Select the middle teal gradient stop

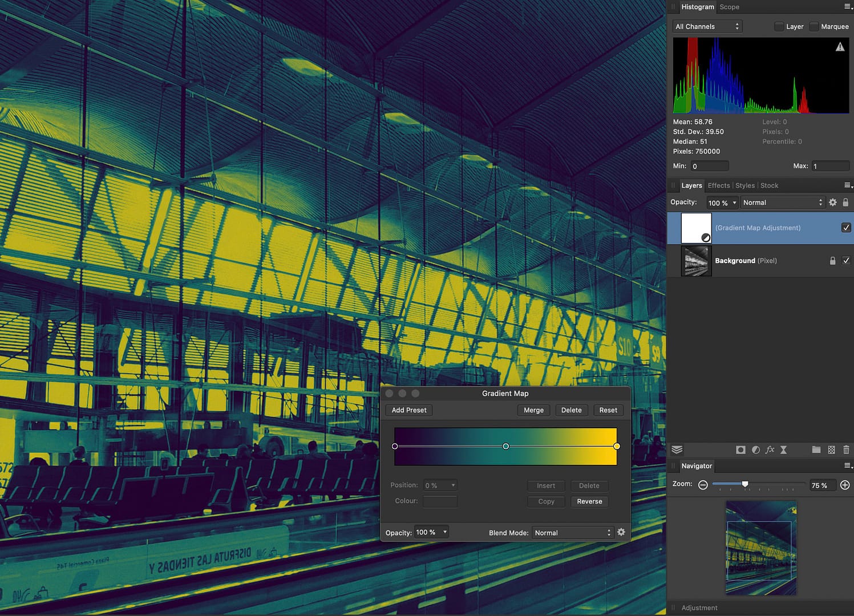(x=505, y=446)
